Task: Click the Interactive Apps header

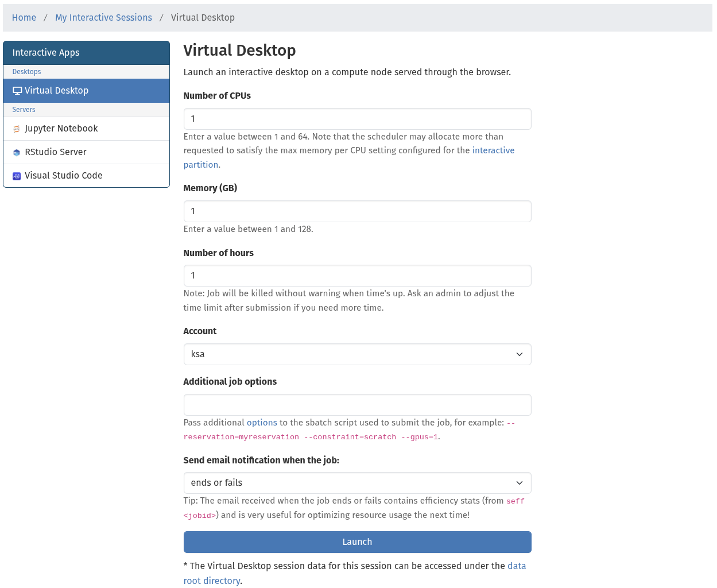Action: 86,53
